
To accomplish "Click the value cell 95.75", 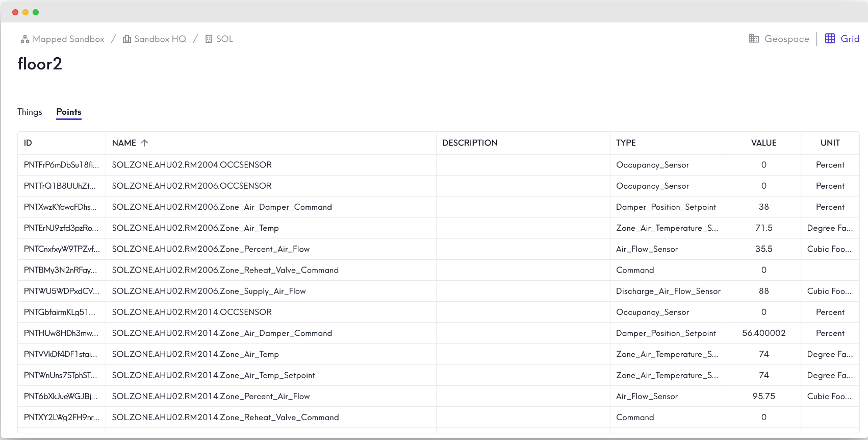I will 764,396.
